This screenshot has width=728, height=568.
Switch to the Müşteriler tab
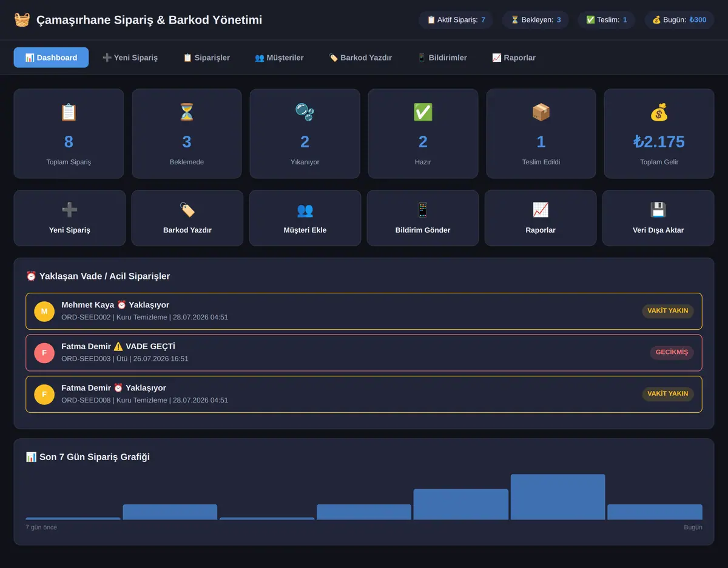click(279, 58)
